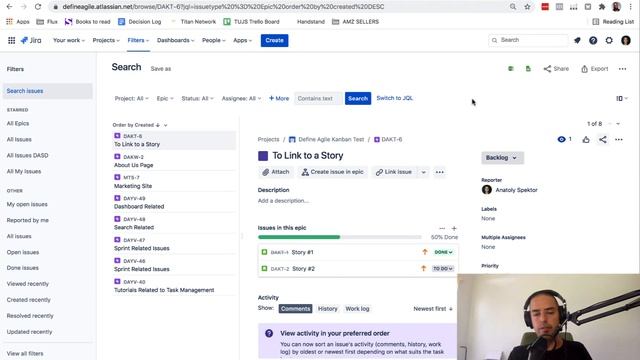Open People menu
This screenshot has height=360, width=640.
[x=213, y=40]
